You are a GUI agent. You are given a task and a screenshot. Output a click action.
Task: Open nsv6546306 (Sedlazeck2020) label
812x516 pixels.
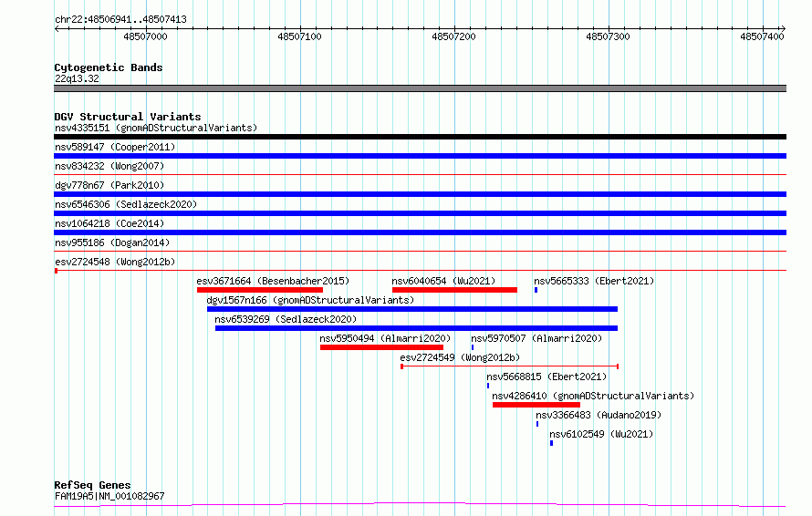click(x=126, y=204)
